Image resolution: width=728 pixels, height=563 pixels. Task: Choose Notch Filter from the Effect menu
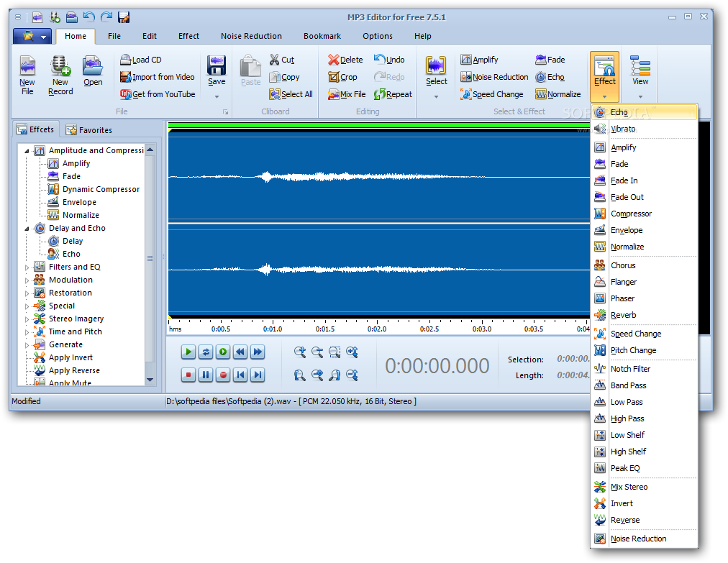click(x=645, y=369)
